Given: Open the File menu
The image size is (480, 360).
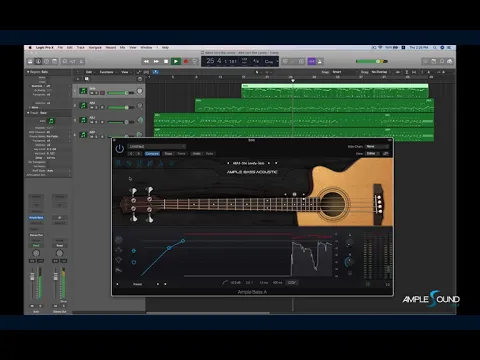Looking at the screenshot, I should click(60, 48).
